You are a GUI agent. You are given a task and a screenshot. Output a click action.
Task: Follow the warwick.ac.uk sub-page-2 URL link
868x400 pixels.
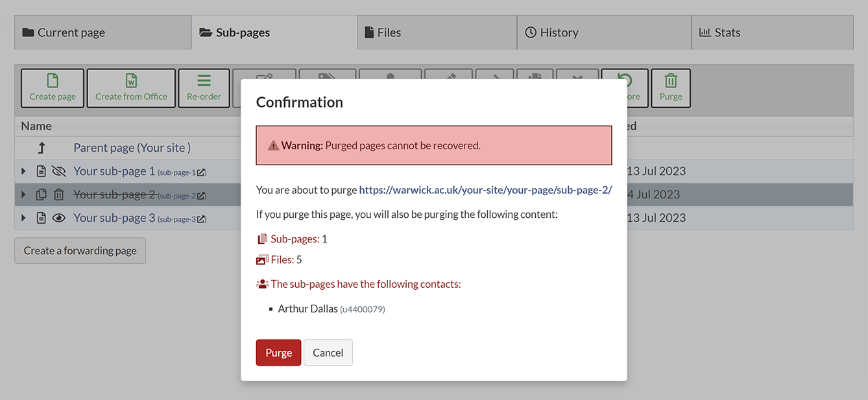pos(485,190)
